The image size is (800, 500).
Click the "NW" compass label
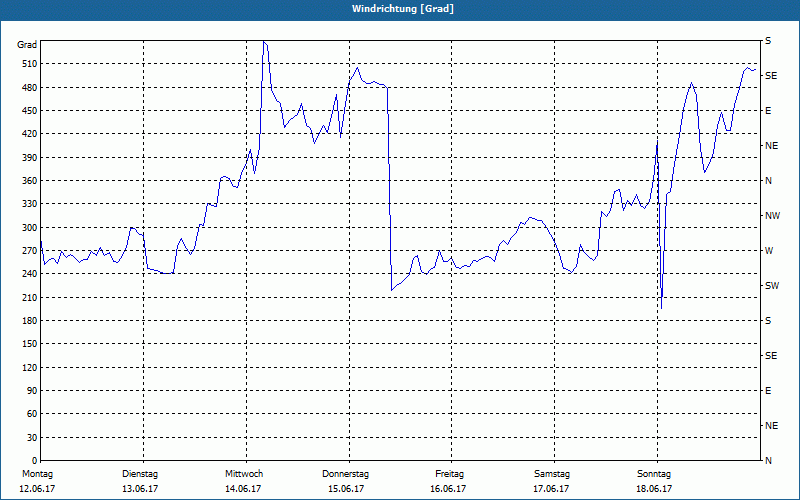(773, 216)
